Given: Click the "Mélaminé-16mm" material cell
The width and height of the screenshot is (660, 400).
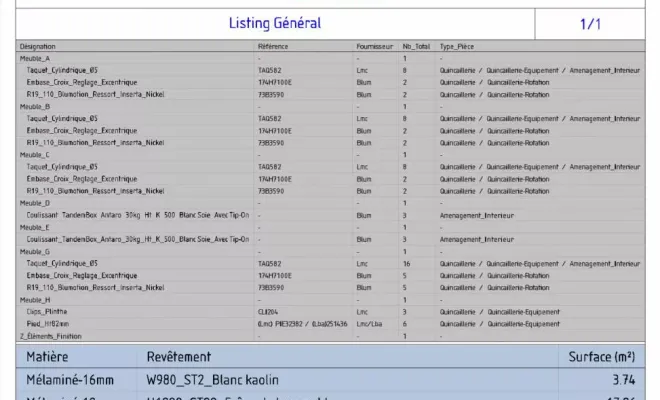Looking at the screenshot, I should [70, 380].
